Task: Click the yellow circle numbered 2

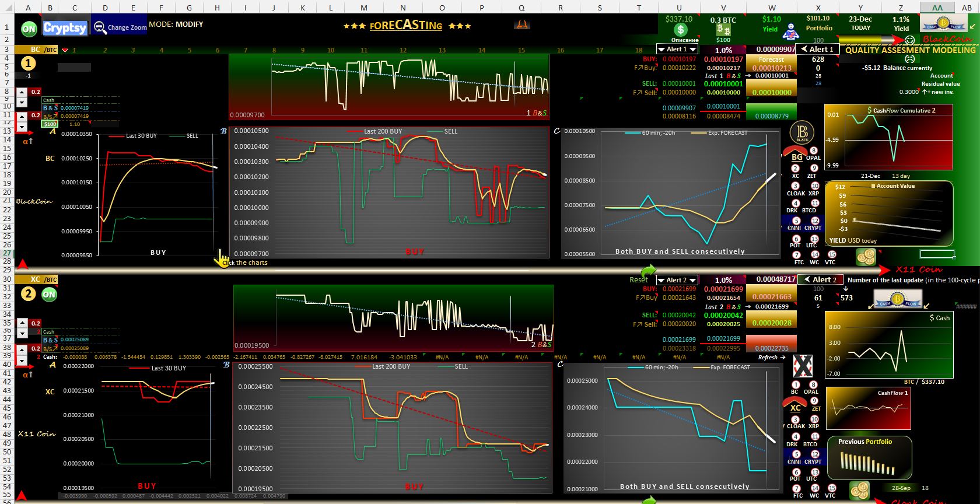Action: pos(29,294)
